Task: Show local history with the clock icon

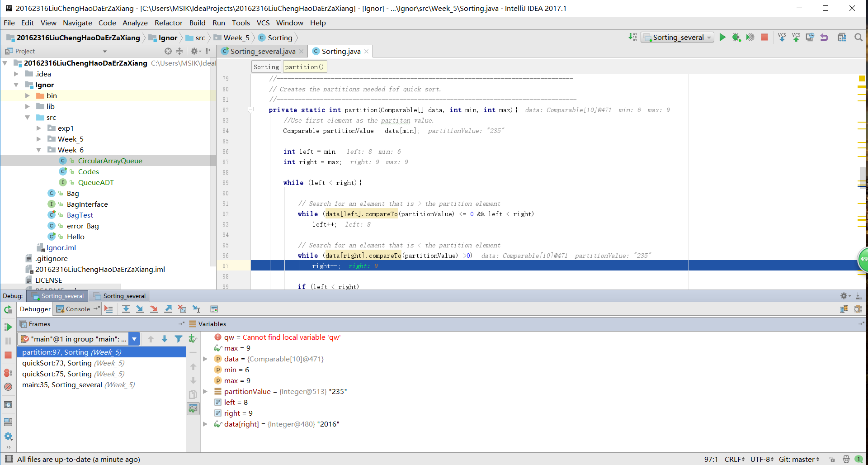Action: 810,37
